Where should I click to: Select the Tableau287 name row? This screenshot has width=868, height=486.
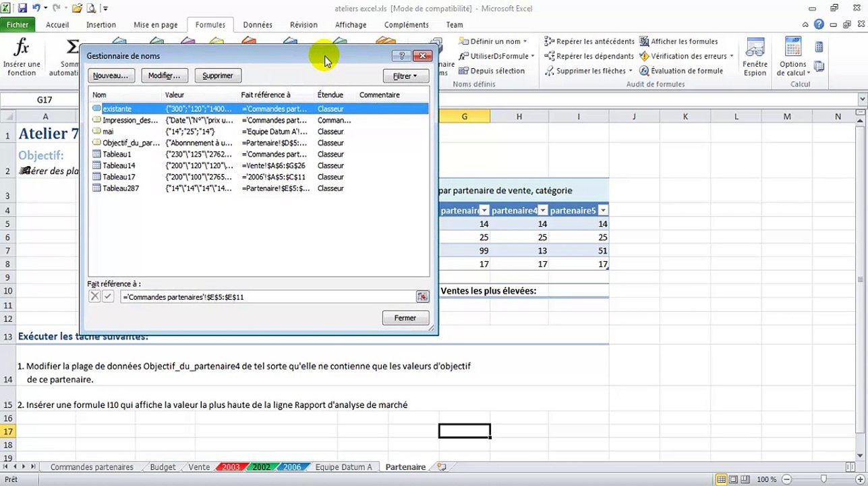coord(259,188)
